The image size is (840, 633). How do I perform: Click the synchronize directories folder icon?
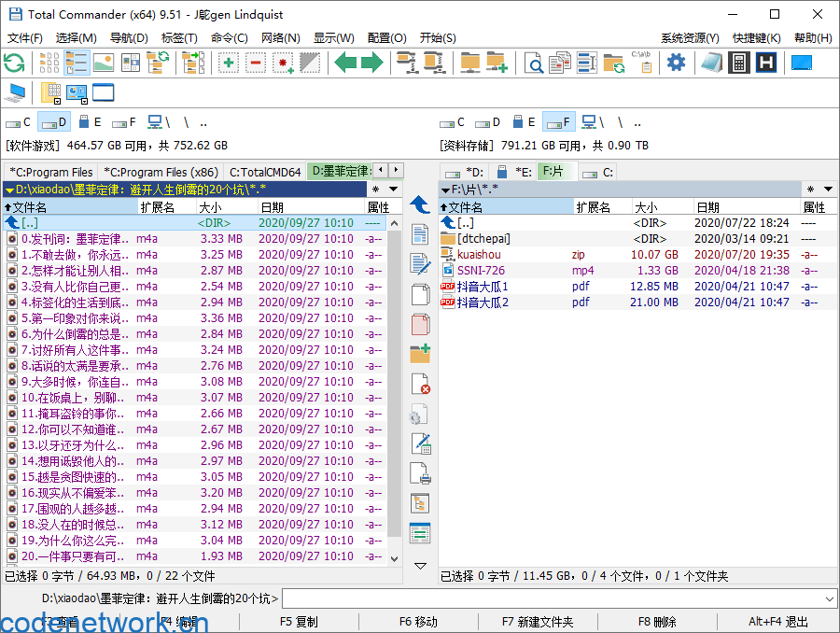(x=614, y=63)
